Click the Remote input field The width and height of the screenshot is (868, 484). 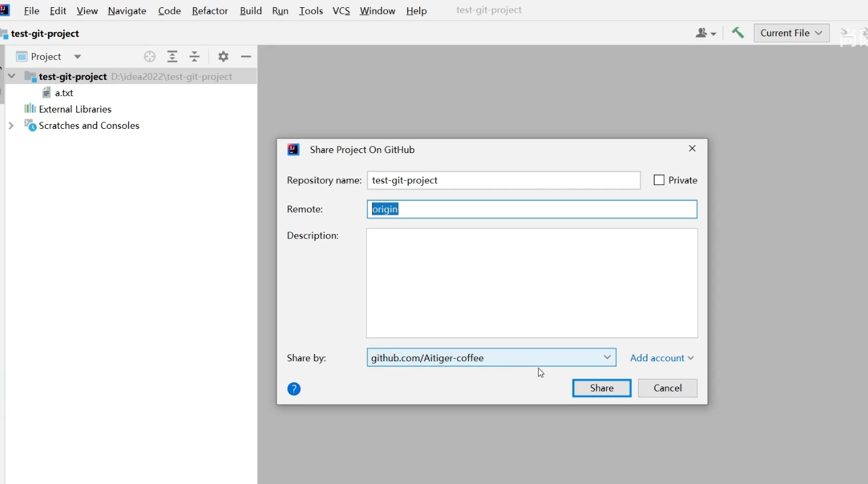(x=532, y=209)
